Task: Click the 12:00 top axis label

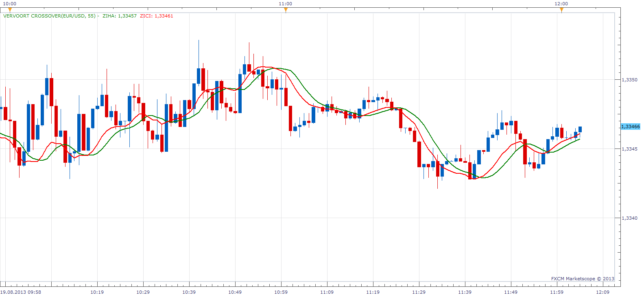Action: [x=561, y=4]
